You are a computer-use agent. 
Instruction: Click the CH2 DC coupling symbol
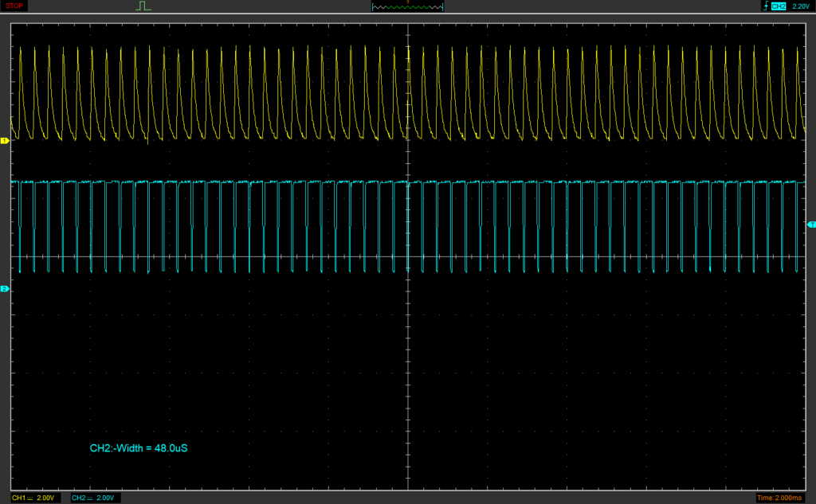(x=89, y=498)
